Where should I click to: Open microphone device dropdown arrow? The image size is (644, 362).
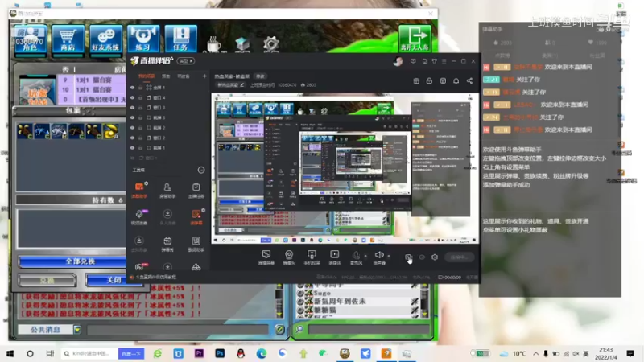pyautogui.click(x=365, y=256)
